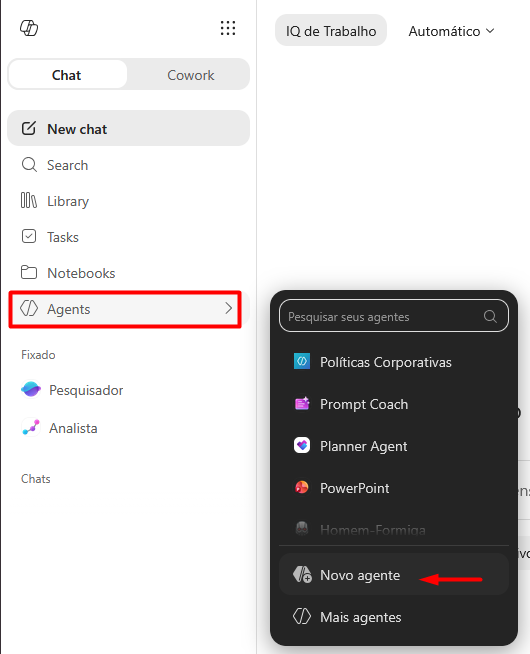Click the PowerPoint agent icon
530x654 pixels.
click(302, 487)
